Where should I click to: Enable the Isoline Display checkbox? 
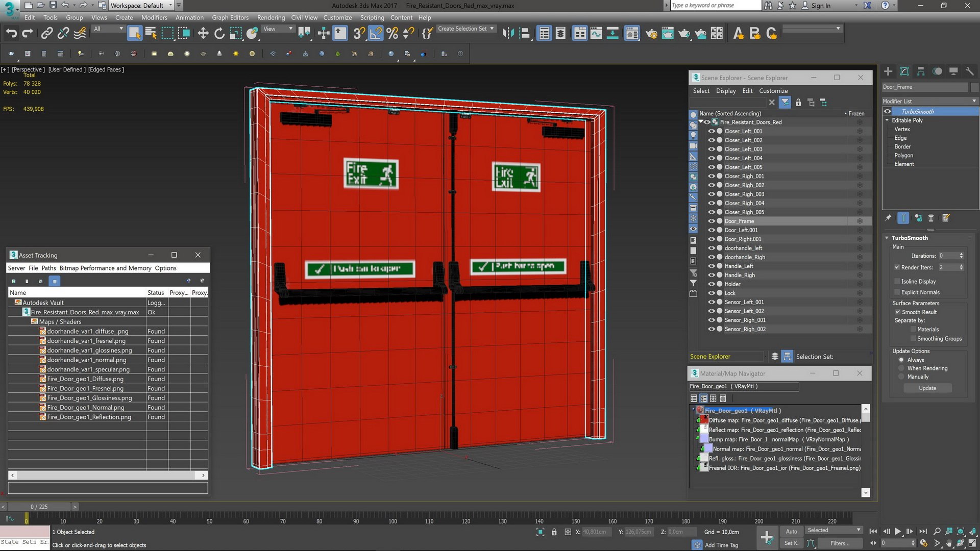(x=897, y=281)
